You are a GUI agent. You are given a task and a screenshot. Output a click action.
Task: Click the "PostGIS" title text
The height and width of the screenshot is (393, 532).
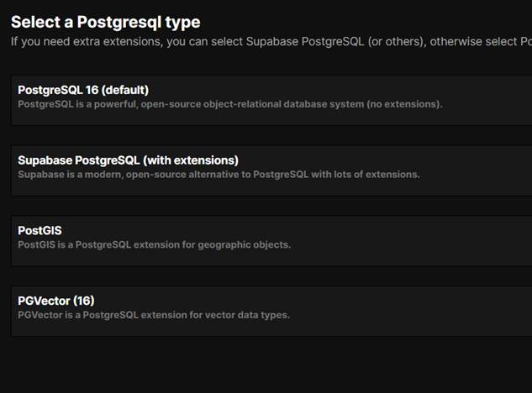40,230
